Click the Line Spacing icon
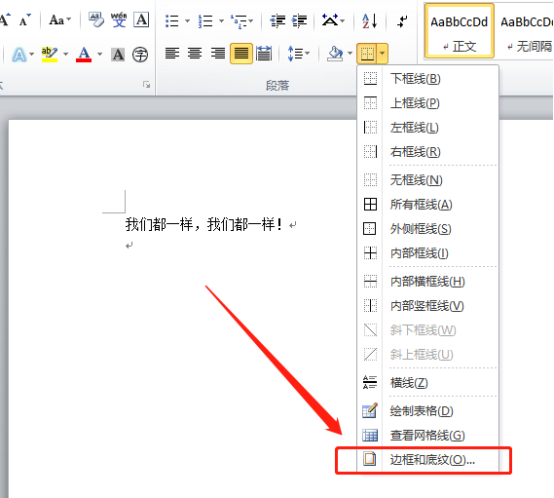This screenshot has width=554, height=498. pyautogui.click(x=295, y=54)
